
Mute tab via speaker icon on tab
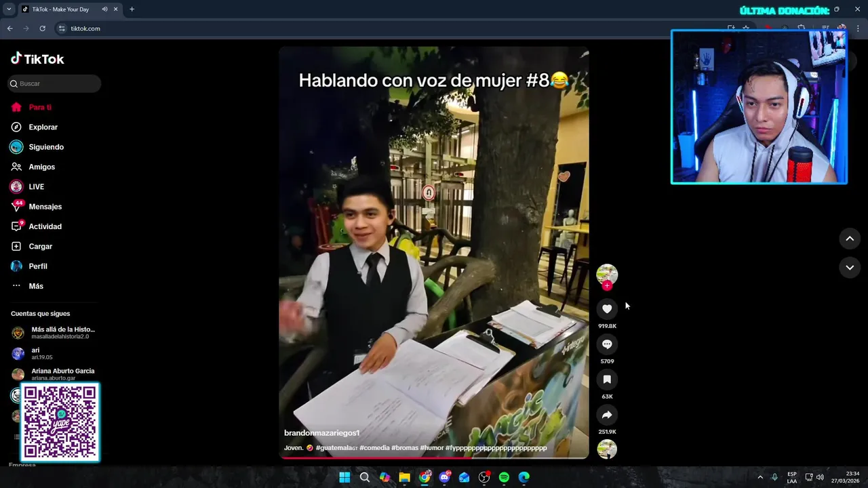[x=104, y=9]
